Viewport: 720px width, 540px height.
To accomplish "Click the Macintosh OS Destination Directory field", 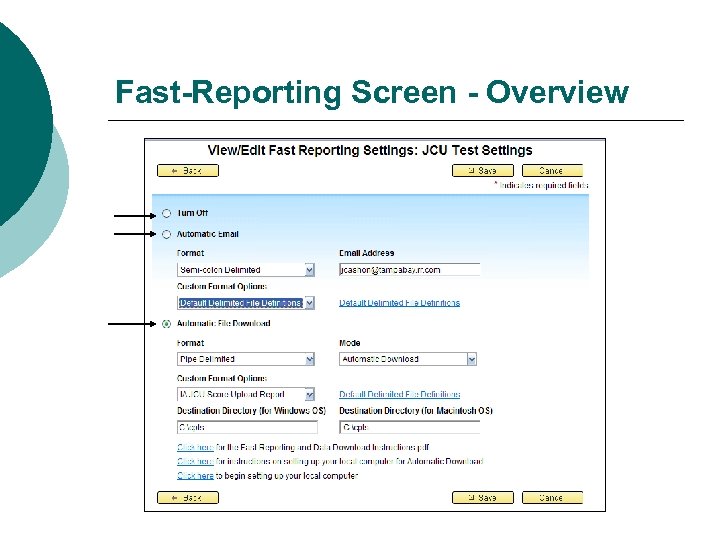I will [410, 428].
